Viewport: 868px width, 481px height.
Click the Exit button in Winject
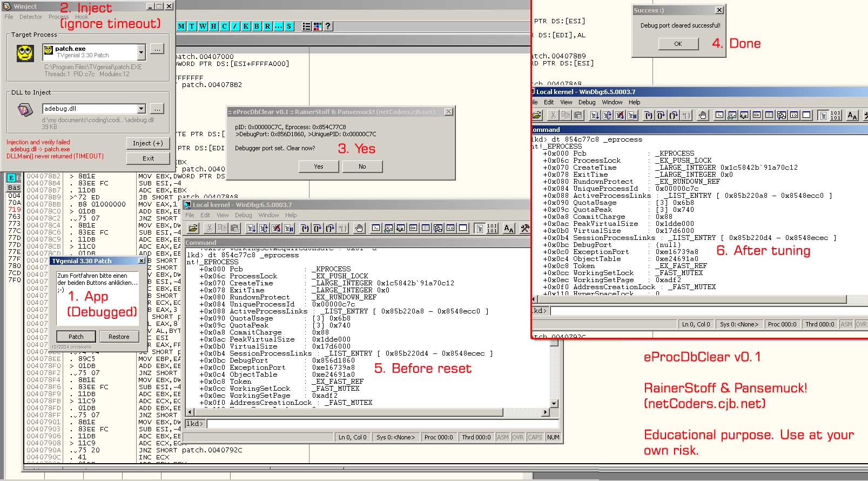148,158
